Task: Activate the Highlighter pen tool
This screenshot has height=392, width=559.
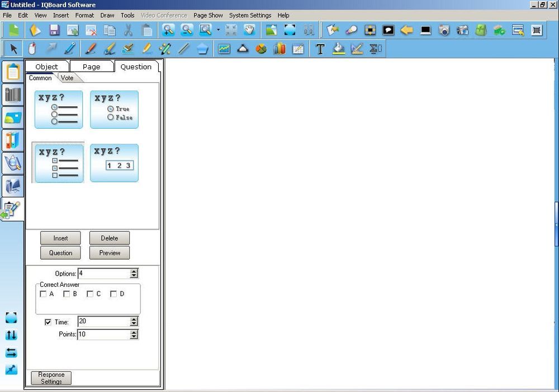Action: (146, 49)
